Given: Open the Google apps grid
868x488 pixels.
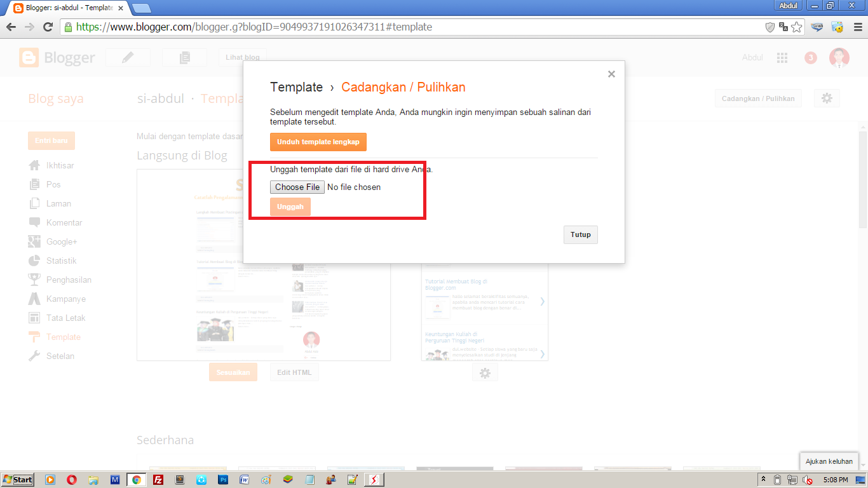Looking at the screenshot, I should tap(782, 57).
